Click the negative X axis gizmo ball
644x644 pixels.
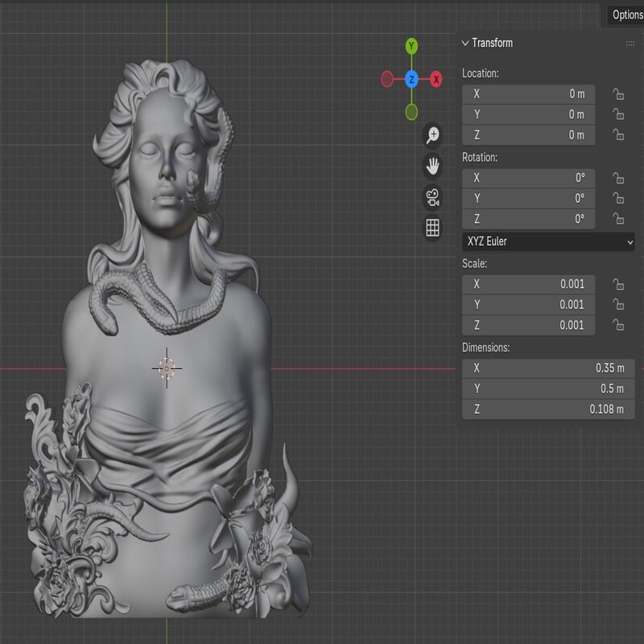point(387,79)
